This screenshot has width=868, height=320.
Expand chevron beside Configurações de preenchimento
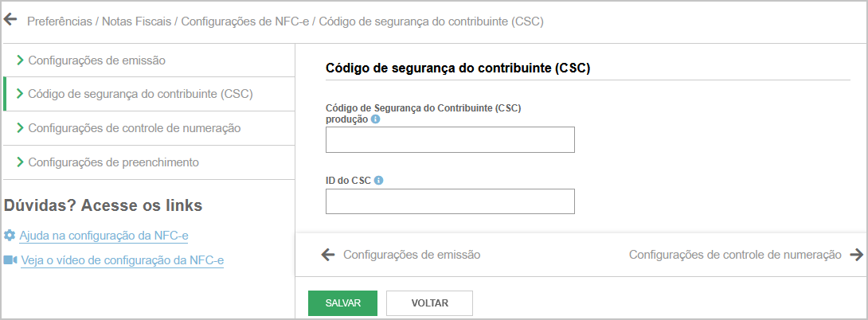(21, 162)
